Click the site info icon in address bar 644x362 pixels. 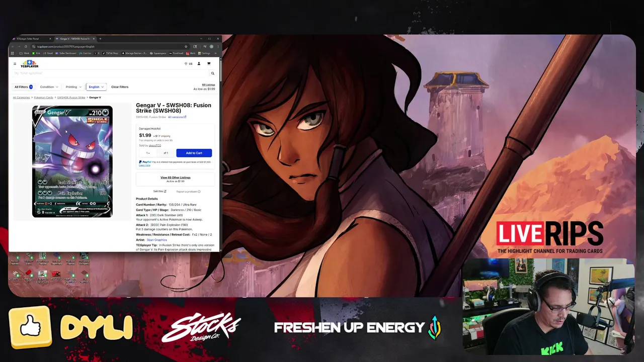(33, 47)
